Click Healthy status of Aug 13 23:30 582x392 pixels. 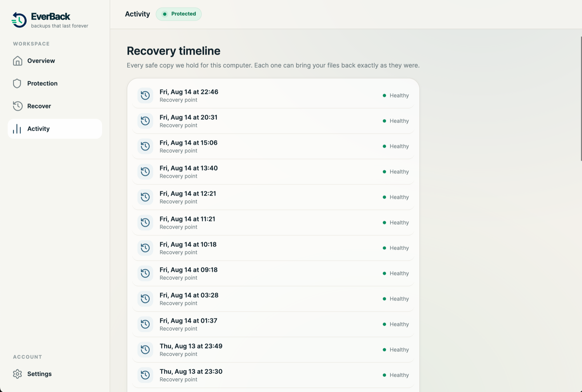click(396, 375)
